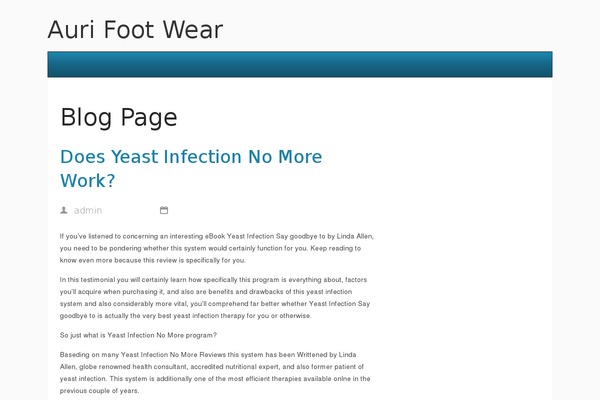
Task: Click the Blog Page heading
Action: pyautogui.click(x=119, y=117)
